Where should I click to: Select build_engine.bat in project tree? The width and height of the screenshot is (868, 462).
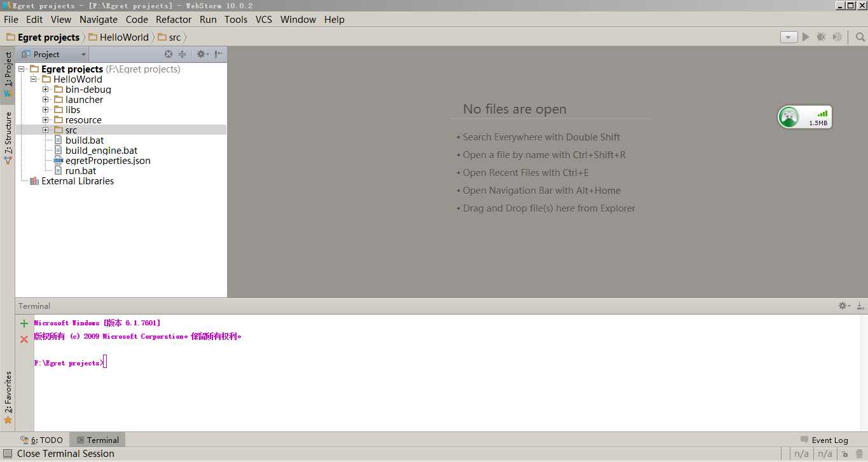click(101, 151)
